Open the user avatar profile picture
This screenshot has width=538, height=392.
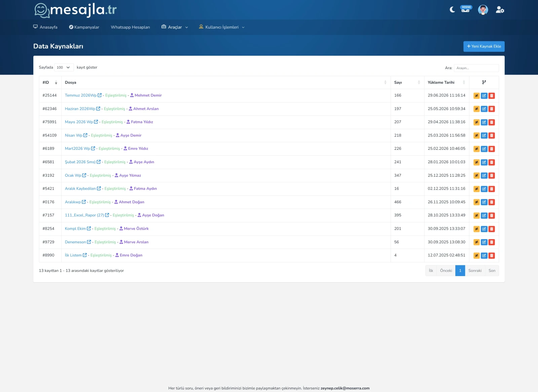click(483, 10)
